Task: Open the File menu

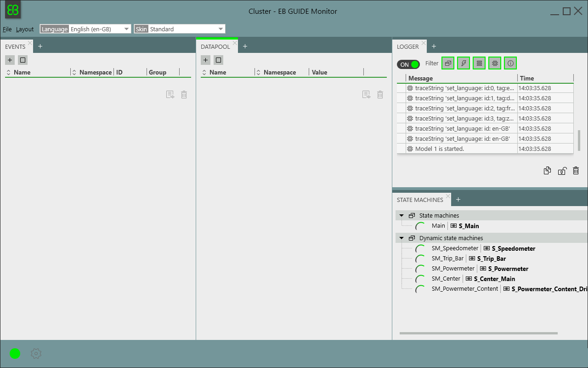Action: tap(7, 29)
